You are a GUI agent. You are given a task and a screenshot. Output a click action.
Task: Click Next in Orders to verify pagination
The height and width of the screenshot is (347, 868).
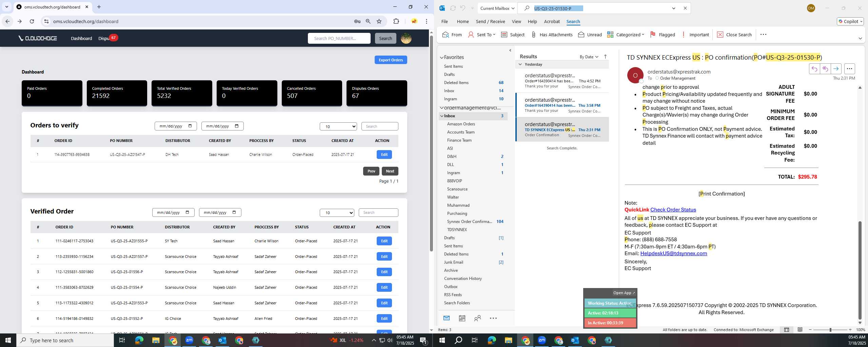390,171
